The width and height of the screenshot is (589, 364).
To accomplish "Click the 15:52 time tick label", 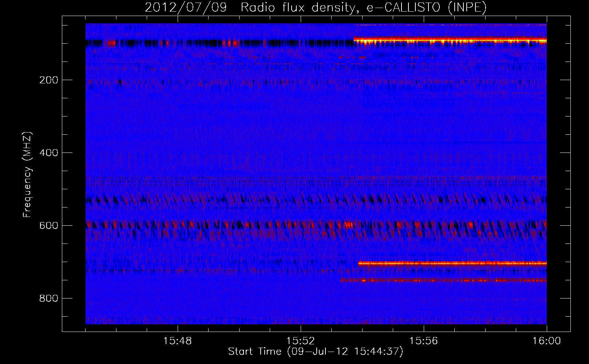I will pyautogui.click(x=301, y=341).
